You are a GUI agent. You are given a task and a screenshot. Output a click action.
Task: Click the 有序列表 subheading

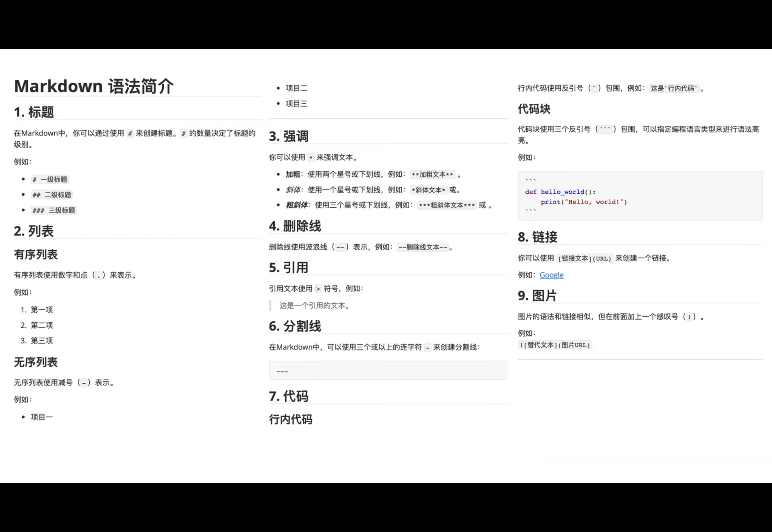(x=36, y=255)
